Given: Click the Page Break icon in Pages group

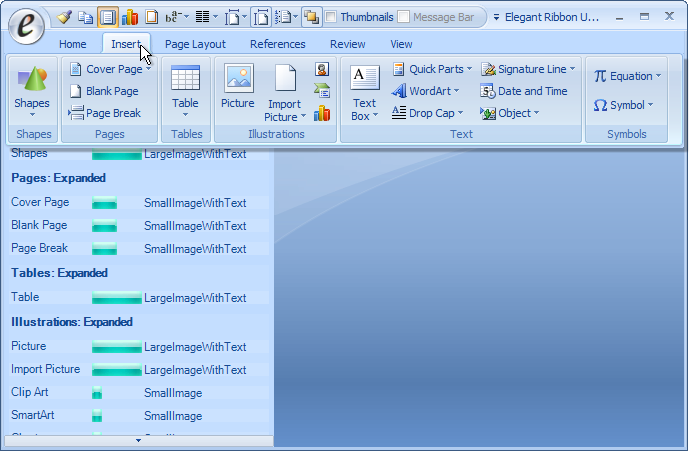Looking at the screenshot, I should (x=76, y=113).
